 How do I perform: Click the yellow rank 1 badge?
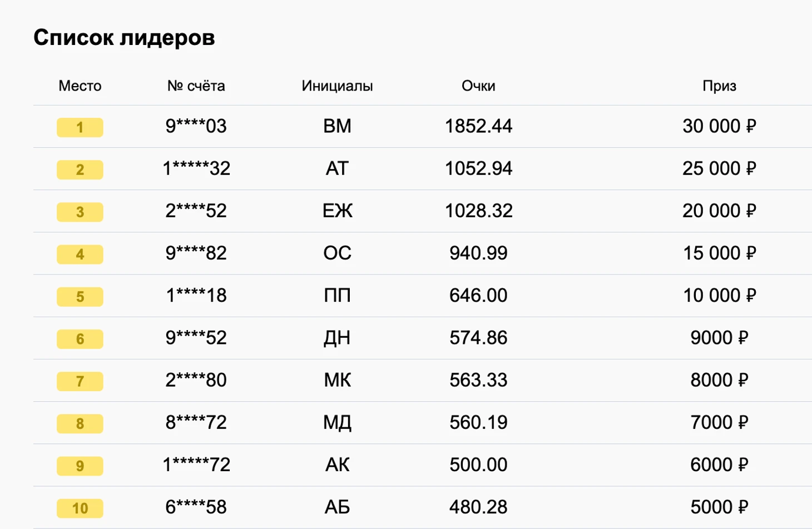point(80,127)
